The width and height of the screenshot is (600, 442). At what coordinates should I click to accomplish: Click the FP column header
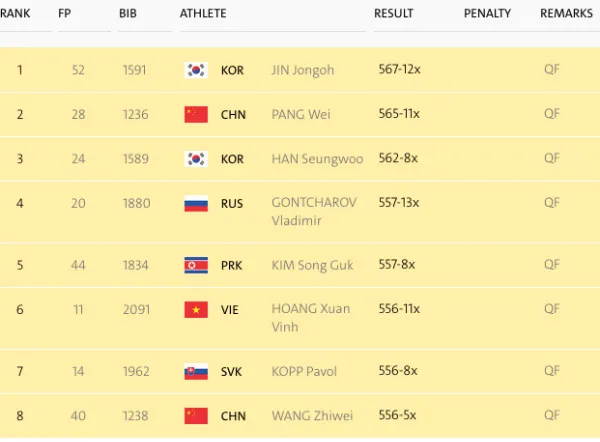tap(65, 13)
